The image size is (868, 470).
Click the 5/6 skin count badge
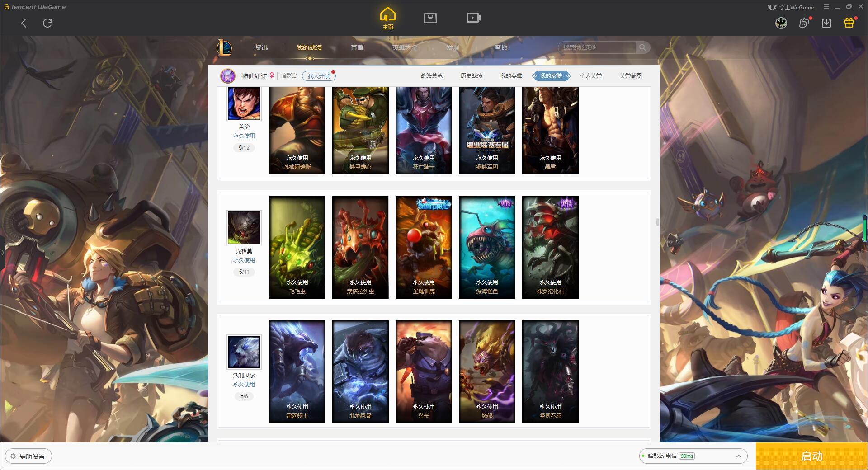click(244, 396)
